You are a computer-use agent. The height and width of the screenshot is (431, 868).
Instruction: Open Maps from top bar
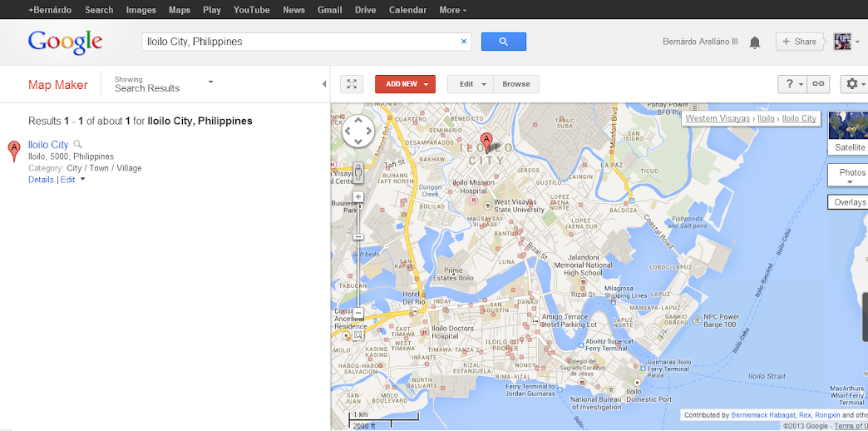pos(180,10)
